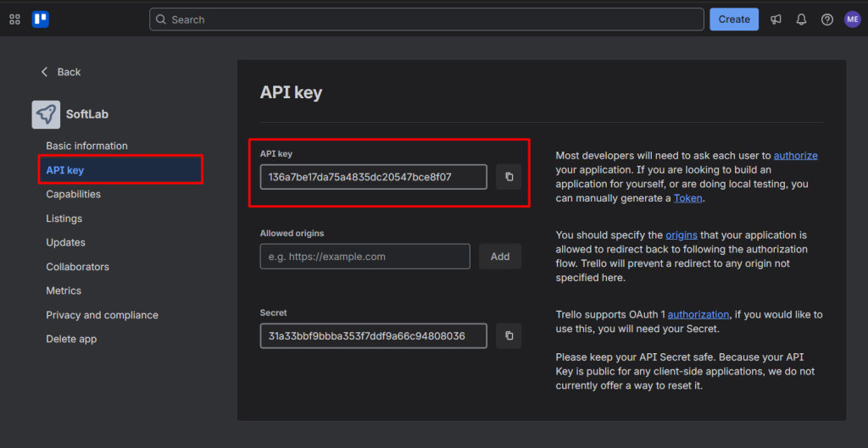
Task: Click the Allowed origins label
Action: (x=292, y=234)
